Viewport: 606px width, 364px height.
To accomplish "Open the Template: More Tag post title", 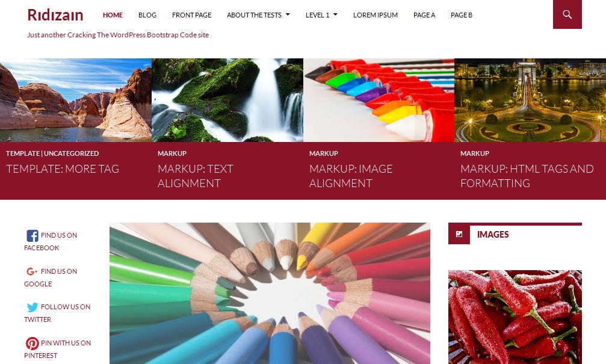I will tap(63, 169).
